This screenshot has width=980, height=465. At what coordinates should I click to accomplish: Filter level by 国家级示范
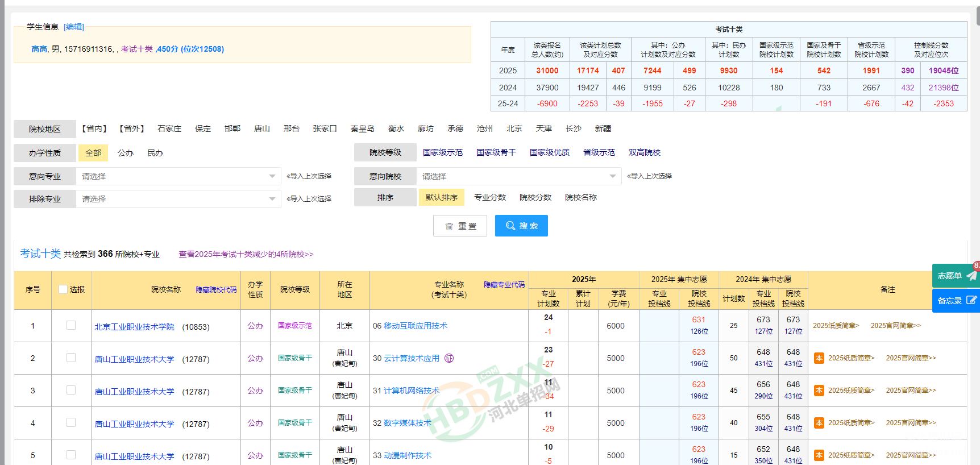click(443, 152)
